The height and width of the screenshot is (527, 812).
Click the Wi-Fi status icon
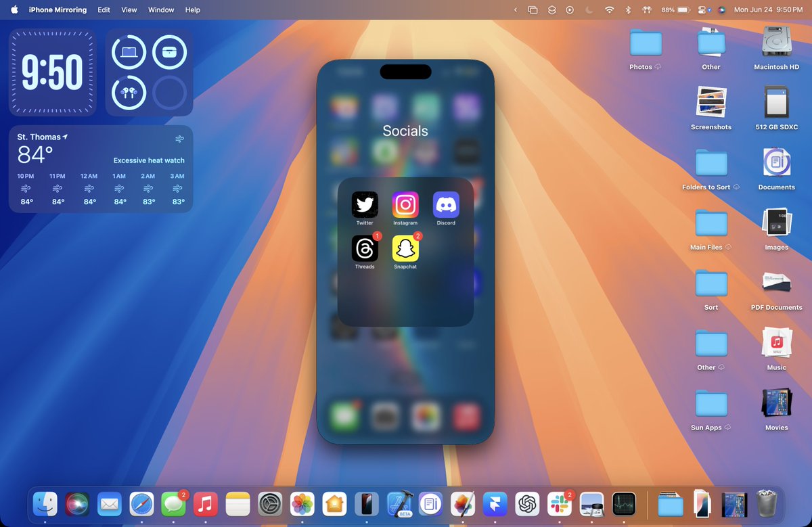click(x=609, y=9)
